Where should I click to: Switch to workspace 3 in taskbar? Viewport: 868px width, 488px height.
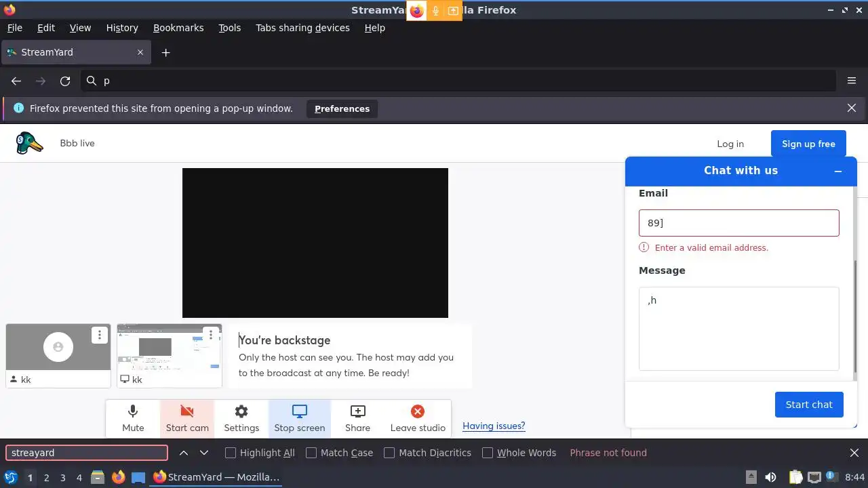point(62,477)
